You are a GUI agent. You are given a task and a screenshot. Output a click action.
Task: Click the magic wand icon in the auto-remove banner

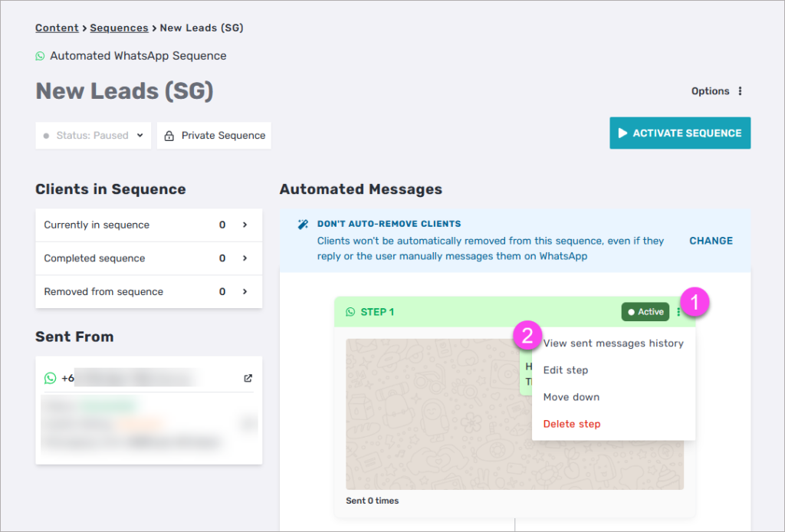tap(303, 225)
